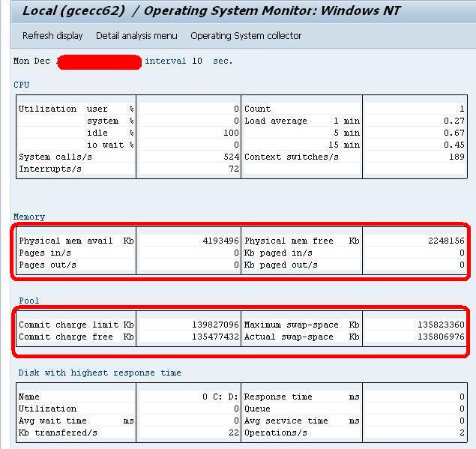Select the Disk with highest response time heading
Screen dimensions: 476x449
coord(100,373)
